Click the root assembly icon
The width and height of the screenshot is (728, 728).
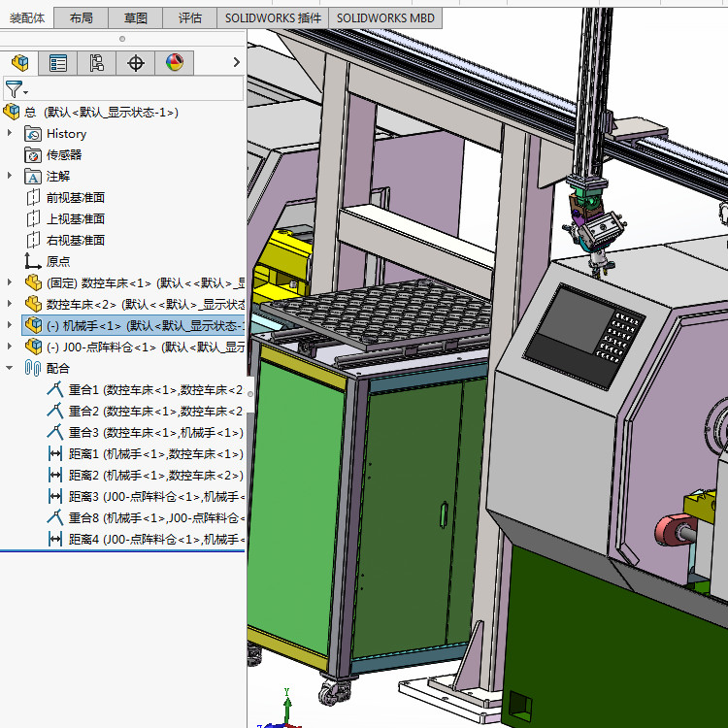click(x=12, y=112)
